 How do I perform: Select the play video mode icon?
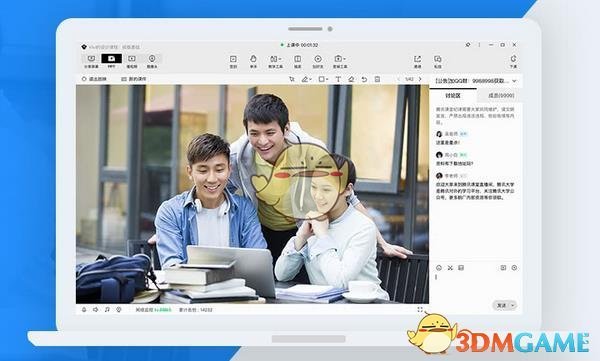click(x=132, y=59)
